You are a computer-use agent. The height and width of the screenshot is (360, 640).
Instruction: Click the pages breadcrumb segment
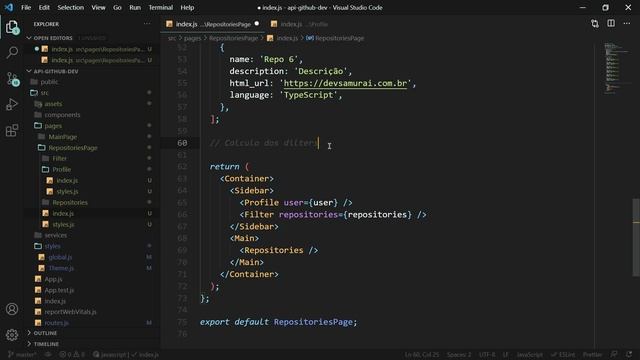point(192,38)
